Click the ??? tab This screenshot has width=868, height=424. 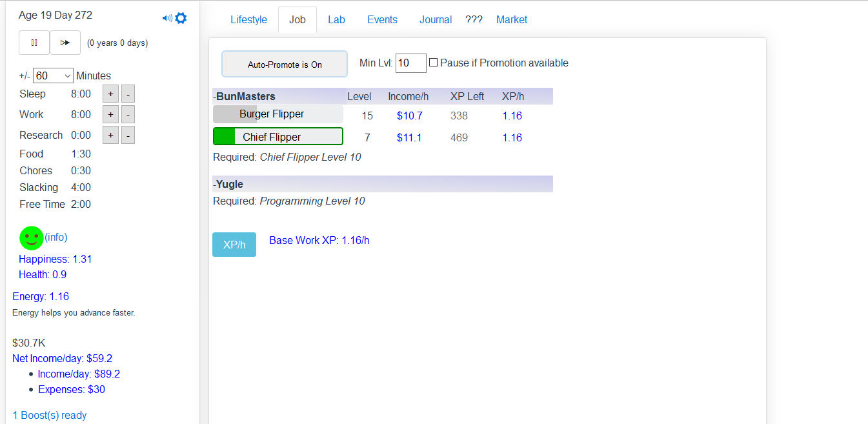click(x=474, y=20)
